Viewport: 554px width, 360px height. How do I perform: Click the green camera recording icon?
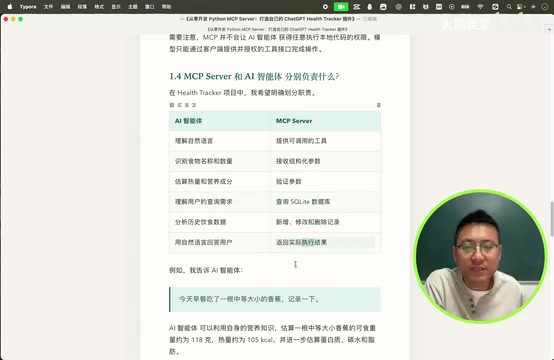[341, 6]
